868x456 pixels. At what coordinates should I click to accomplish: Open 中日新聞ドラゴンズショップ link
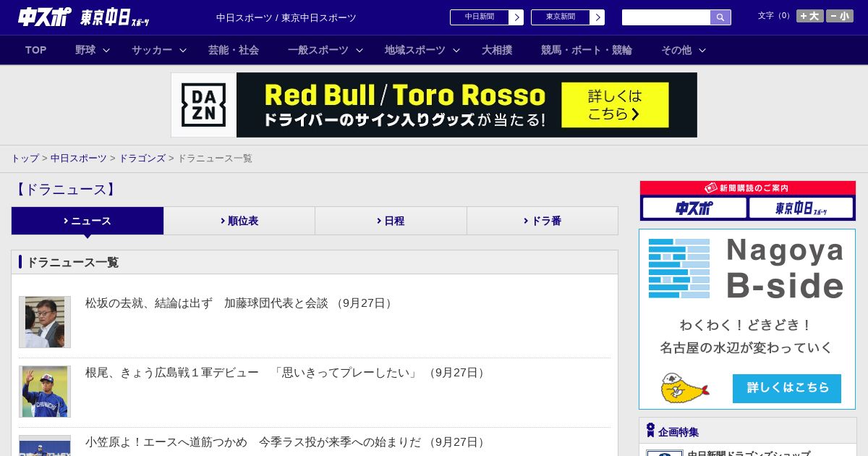[749, 454]
